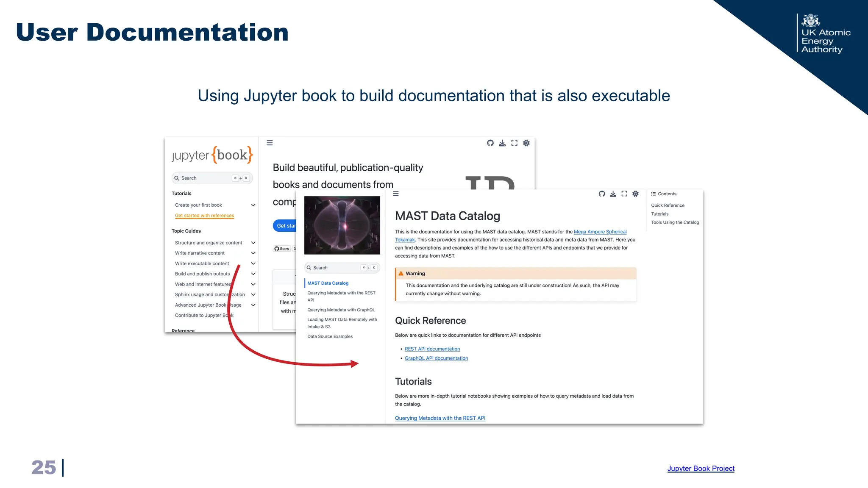Screen dimensions: 868x488
Task: Expand Advanced Jupyter Book usage chevron
Action: [x=253, y=305]
